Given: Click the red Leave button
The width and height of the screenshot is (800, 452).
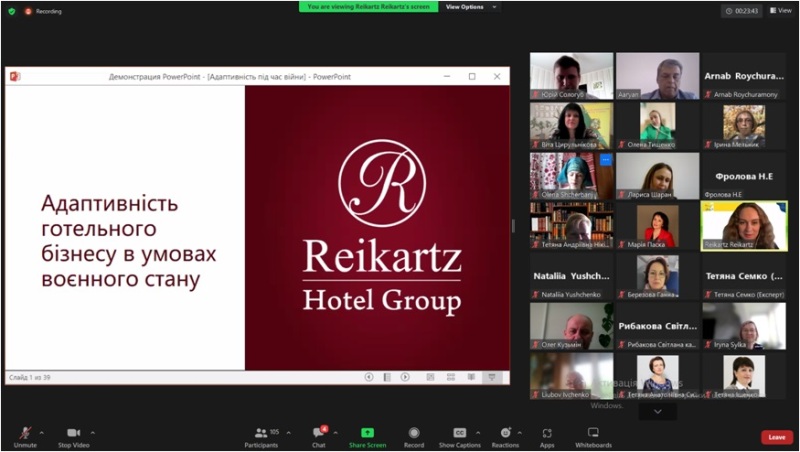Looking at the screenshot, I should click(x=776, y=437).
